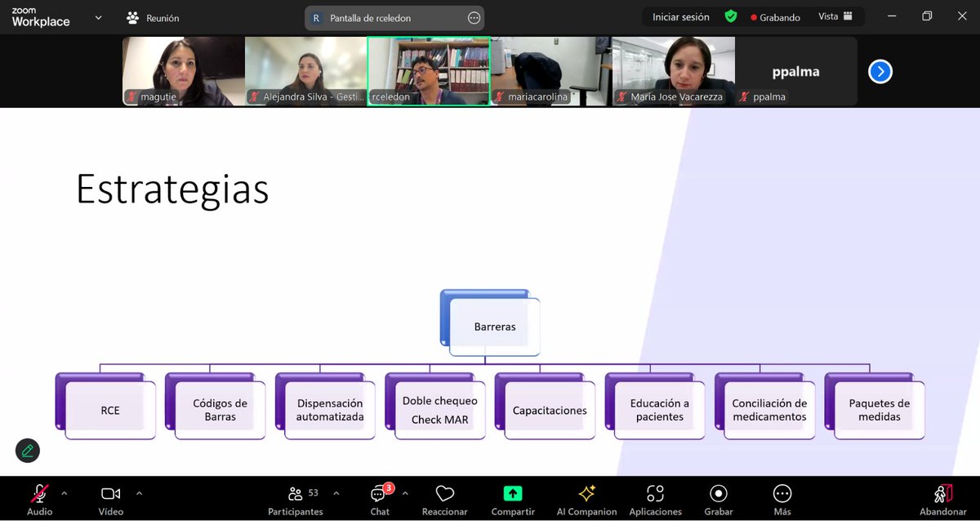Click the Estrategias slide title
The image size is (980, 521).
pyautogui.click(x=172, y=189)
